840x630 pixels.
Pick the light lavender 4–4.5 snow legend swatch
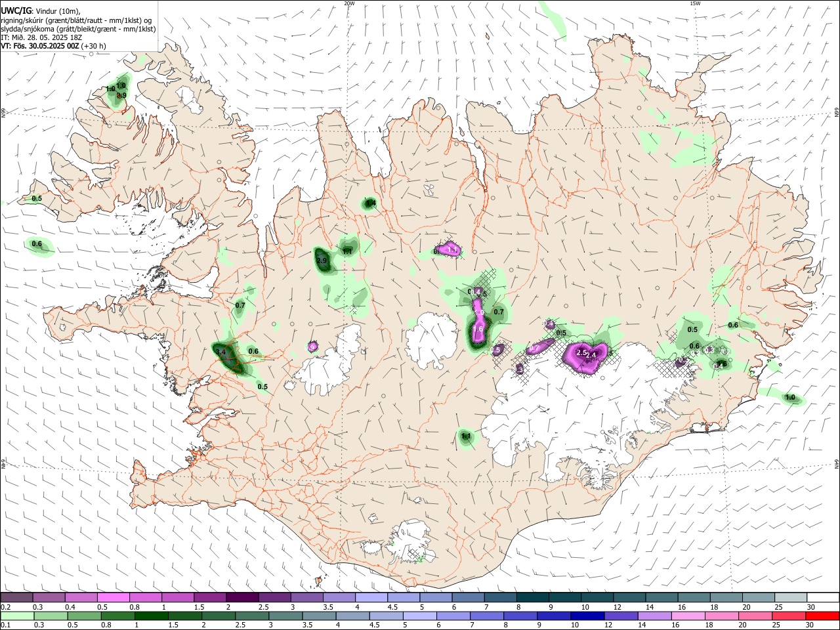pos(371,598)
